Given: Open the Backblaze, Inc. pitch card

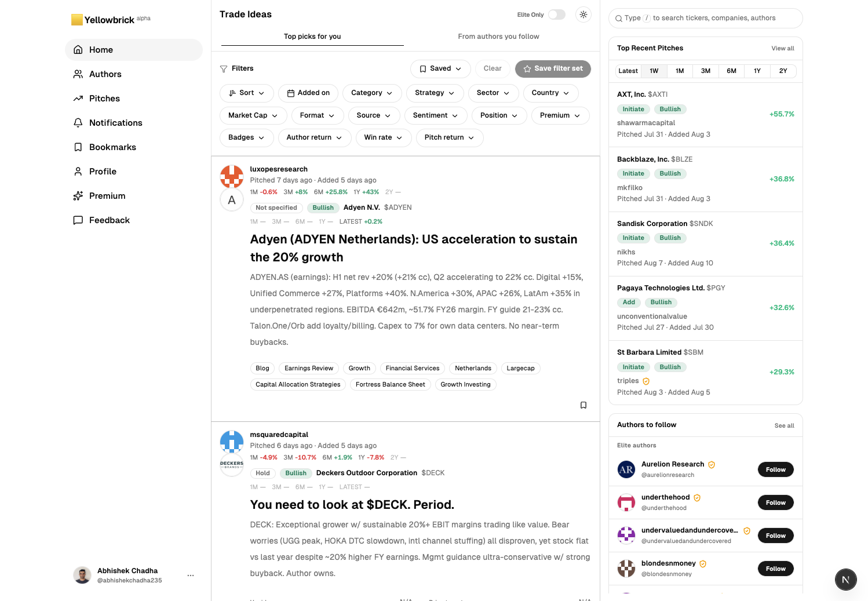Looking at the screenshot, I should [705, 179].
